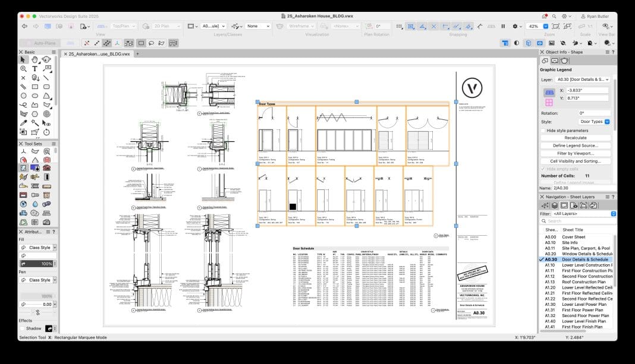Select the Pan hand tool

click(x=34, y=59)
